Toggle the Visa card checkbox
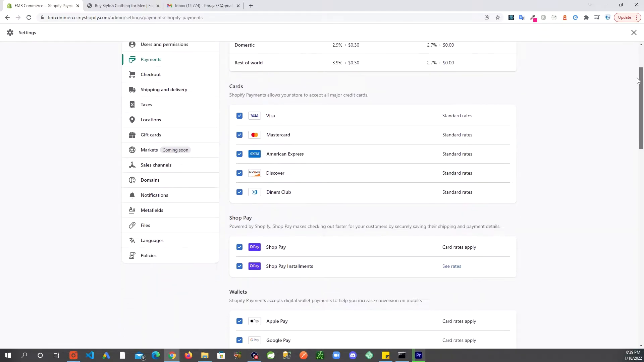 [240, 115]
